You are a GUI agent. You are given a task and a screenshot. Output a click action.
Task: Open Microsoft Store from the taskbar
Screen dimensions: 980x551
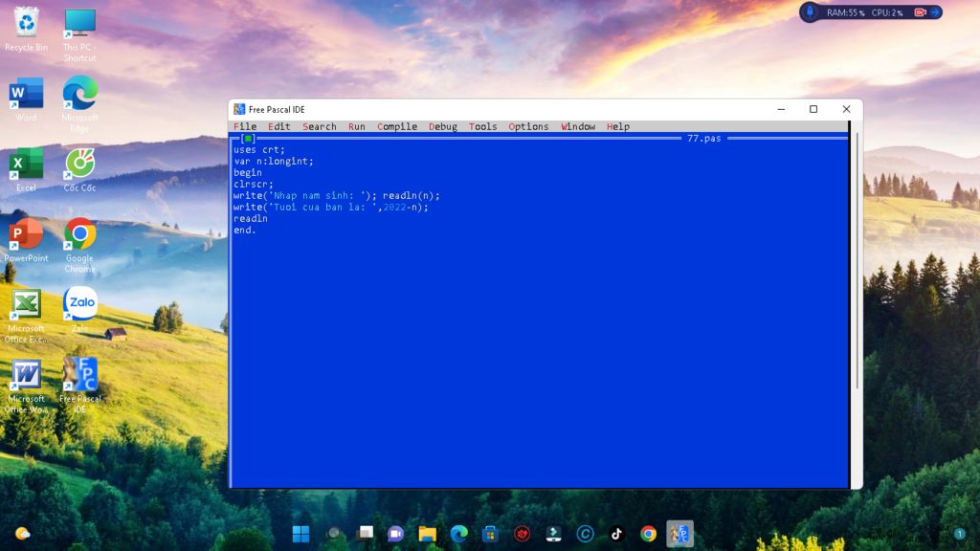pyautogui.click(x=490, y=534)
